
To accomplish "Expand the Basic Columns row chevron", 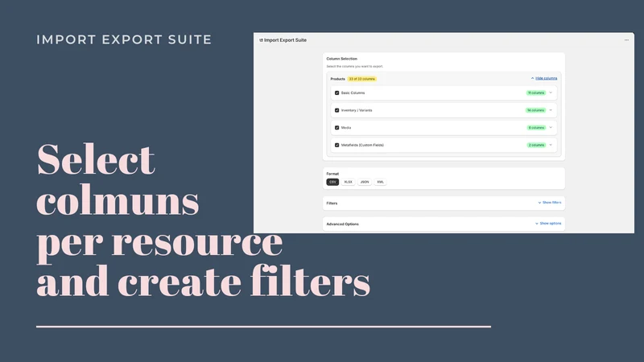I will [x=551, y=93].
